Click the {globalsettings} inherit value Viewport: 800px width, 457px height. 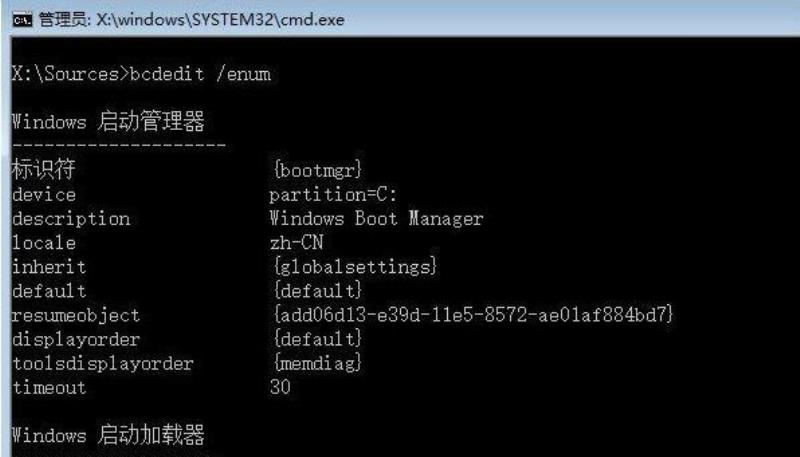coord(355,266)
